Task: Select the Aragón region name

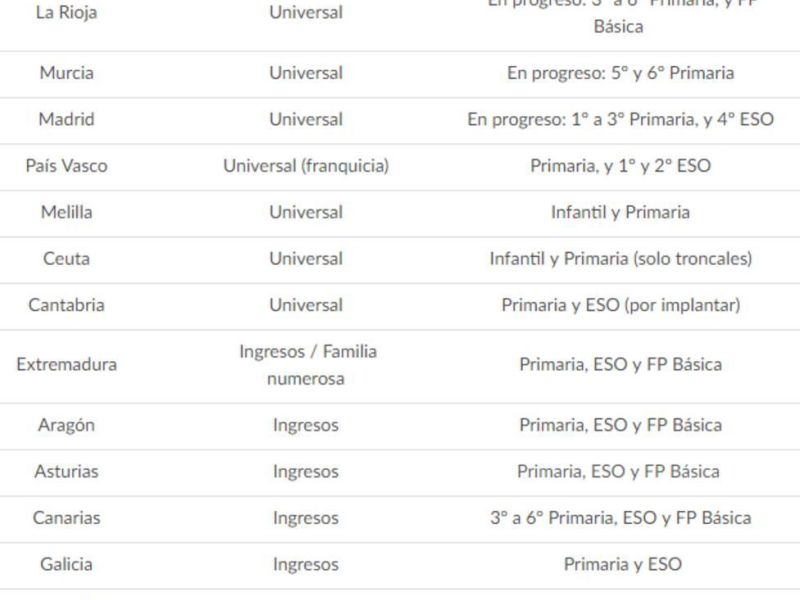Action: coord(66,425)
